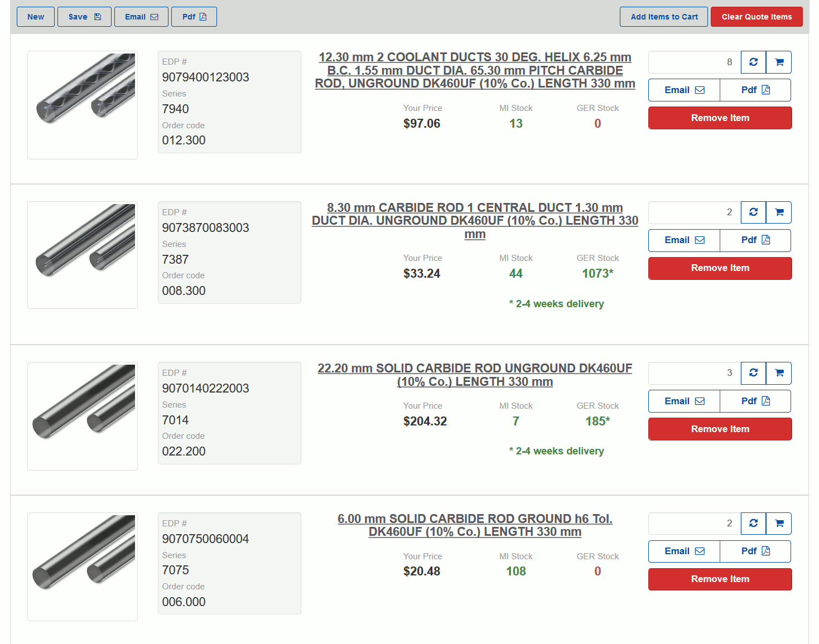Refresh quantity for 22.20 mm solid rod
This screenshot has height=644, width=819.
pyautogui.click(x=753, y=373)
